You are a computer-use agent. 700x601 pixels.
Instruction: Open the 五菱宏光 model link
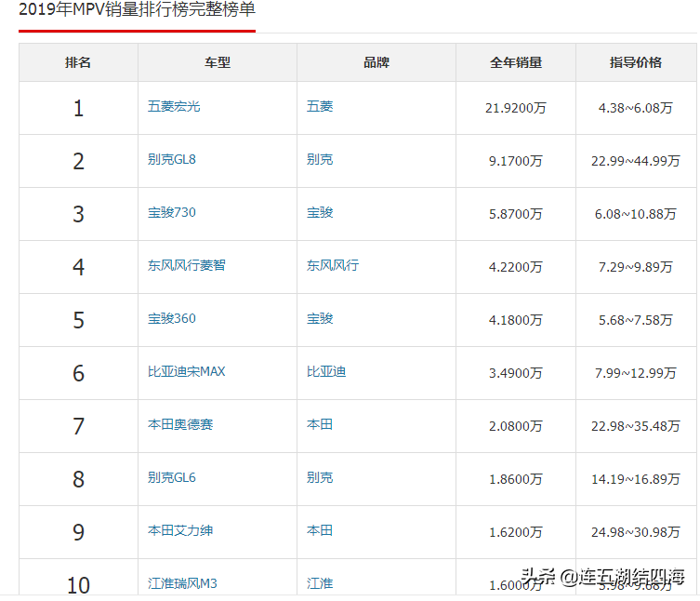tap(174, 106)
